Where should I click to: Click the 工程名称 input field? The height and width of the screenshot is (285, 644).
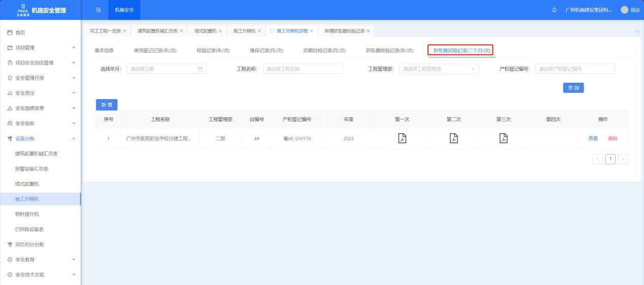302,69
